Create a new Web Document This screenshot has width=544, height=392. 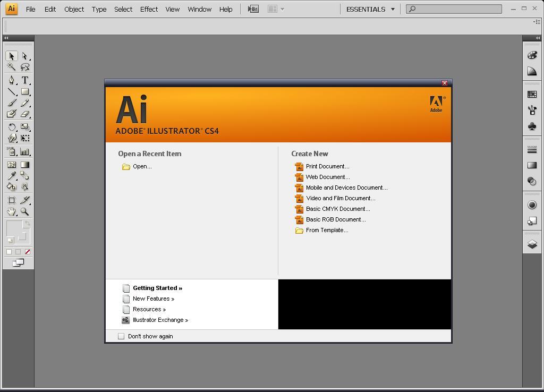pyautogui.click(x=322, y=177)
